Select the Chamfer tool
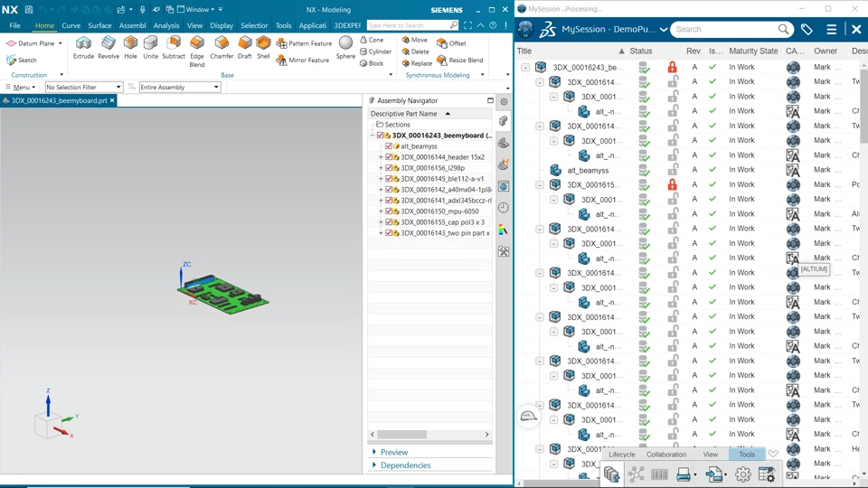Image resolution: width=868 pixels, height=488 pixels. pyautogui.click(x=222, y=48)
